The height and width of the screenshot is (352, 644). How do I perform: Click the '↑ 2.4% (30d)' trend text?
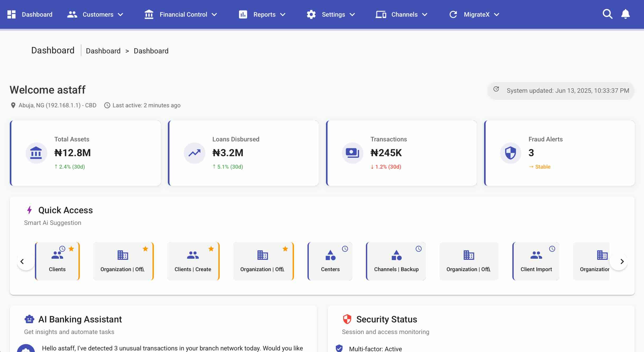(x=70, y=167)
